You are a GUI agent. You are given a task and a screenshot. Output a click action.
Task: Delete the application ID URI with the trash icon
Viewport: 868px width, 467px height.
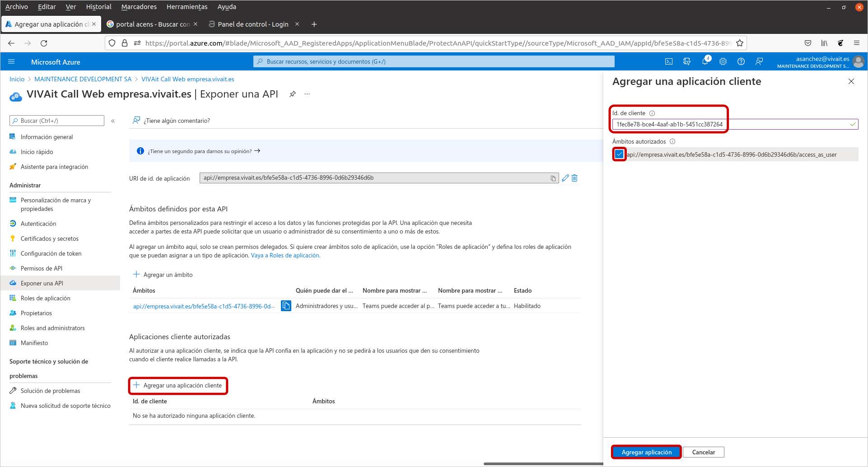(x=574, y=178)
